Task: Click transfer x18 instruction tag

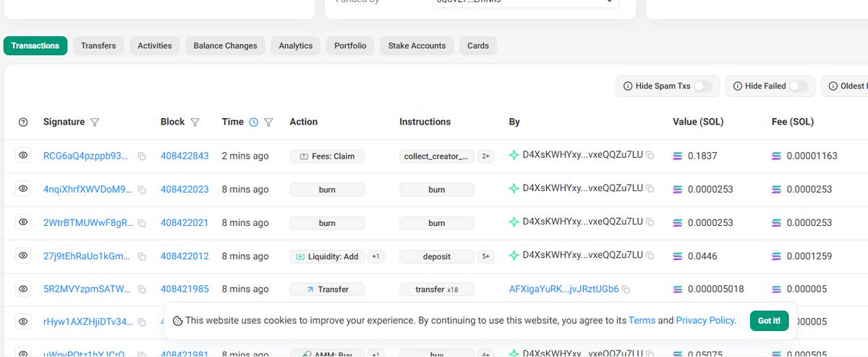Action: 437,289
